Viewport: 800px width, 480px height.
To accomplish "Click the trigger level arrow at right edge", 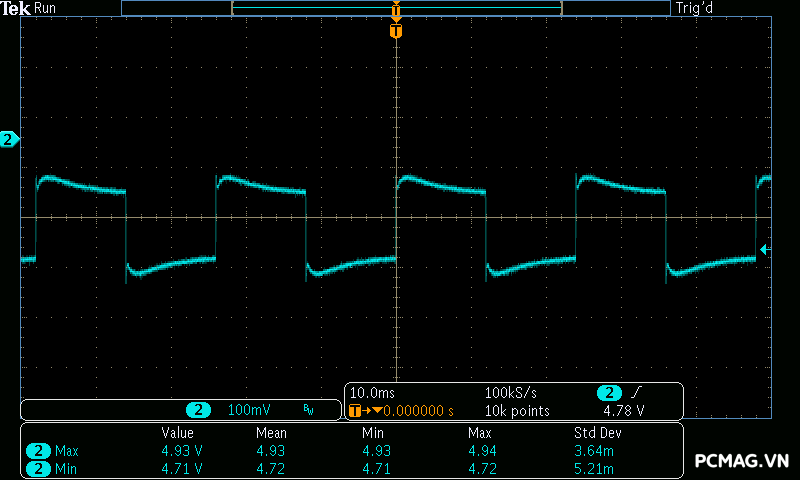I will point(765,249).
